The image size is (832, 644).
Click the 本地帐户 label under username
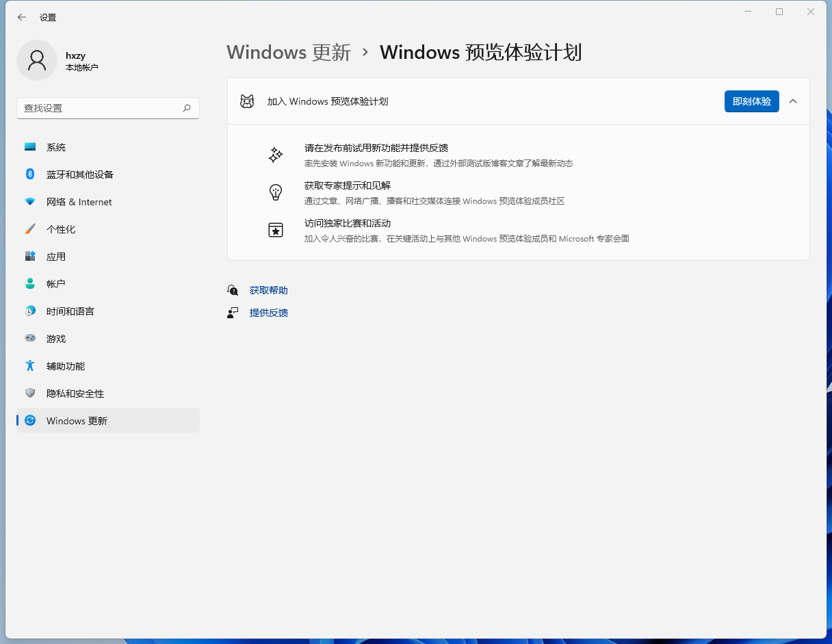82,68
